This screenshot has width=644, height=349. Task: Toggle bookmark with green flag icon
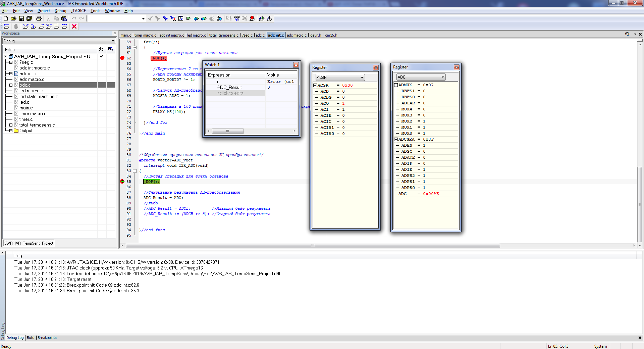pyautogui.click(x=188, y=18)
